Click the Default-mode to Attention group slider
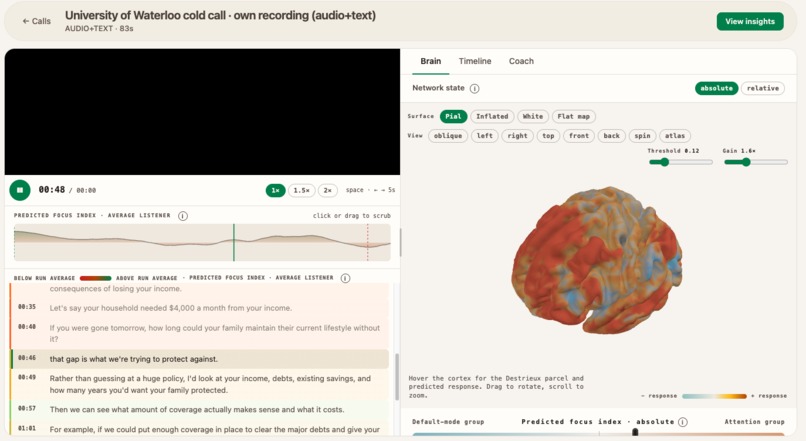Screen dimensions: 806x441 click(598, 434)
